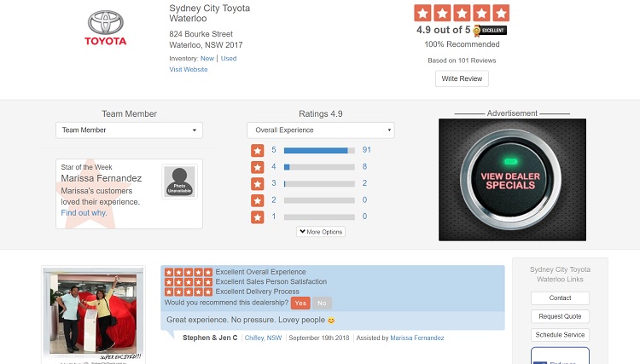The height and width of the screenshot is (364, 640).
Task: Select No for recommending this dealership
Action: coord(322,303)
